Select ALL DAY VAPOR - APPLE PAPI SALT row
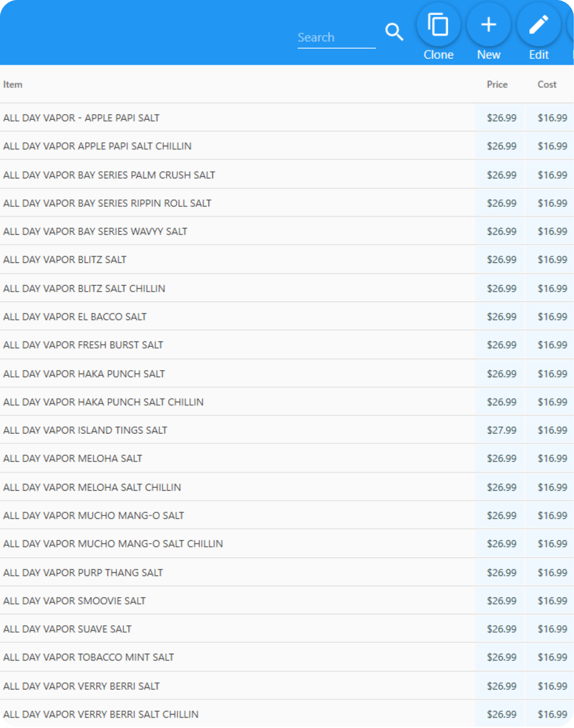The height and width of the screenshot is (728, 574). [81, 118]
